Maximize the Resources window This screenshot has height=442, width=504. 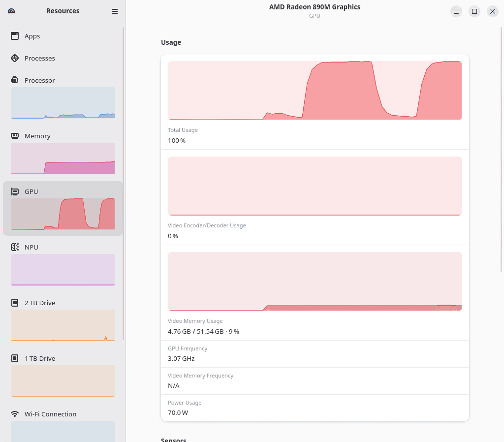pos(474,11)
